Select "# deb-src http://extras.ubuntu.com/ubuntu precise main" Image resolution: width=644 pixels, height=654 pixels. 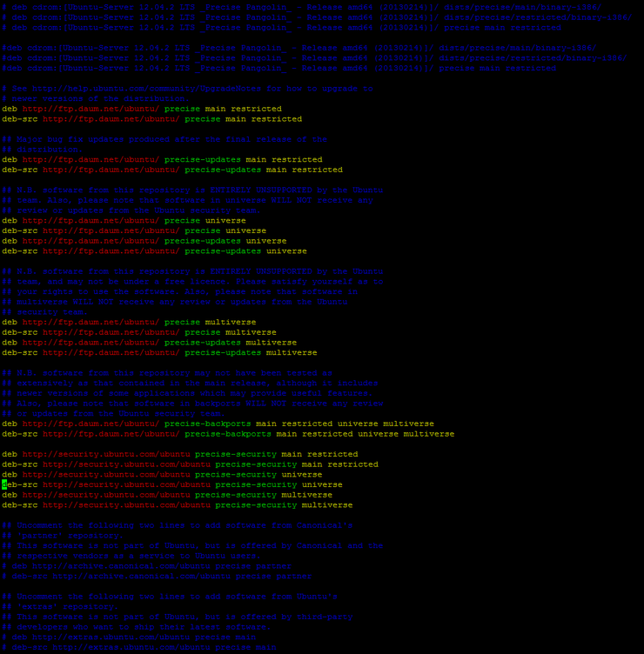pos(139,648)
